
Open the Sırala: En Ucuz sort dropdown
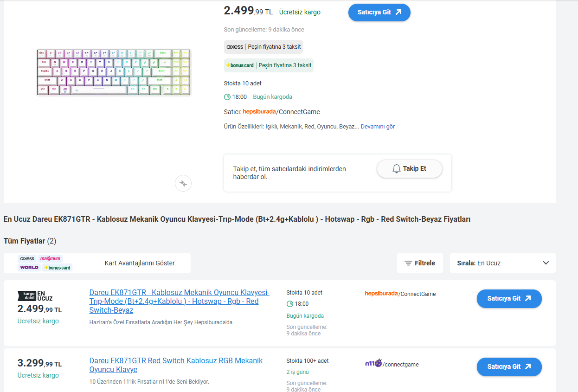[x=502, y=263]
